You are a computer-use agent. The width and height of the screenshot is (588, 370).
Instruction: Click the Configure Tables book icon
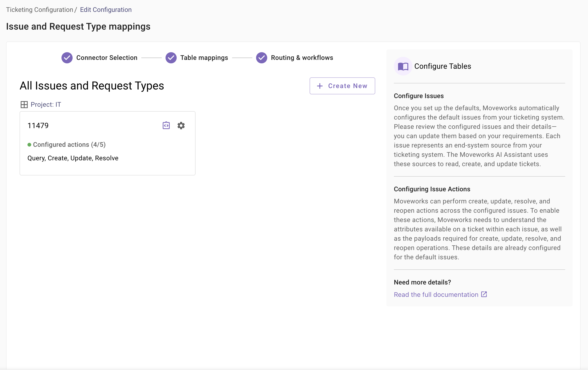tap(403, 66)
